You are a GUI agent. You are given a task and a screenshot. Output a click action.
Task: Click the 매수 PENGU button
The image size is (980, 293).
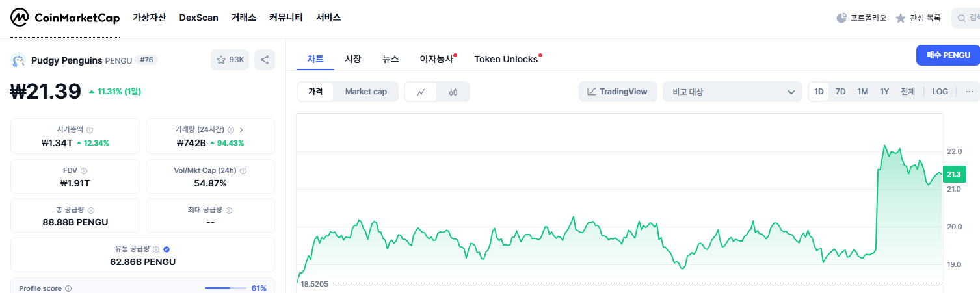tap(948, 55)
